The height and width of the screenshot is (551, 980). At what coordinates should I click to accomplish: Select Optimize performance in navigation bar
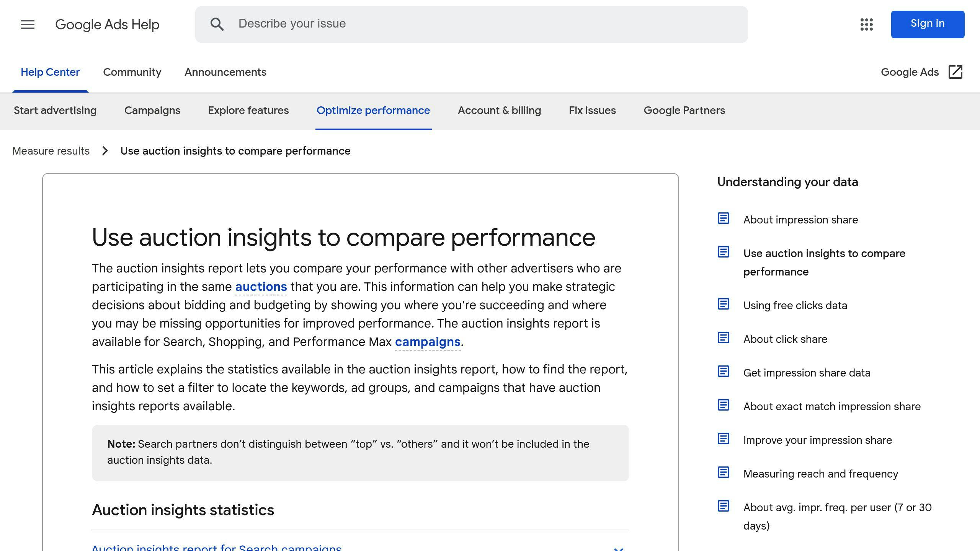[x=373, y=110]
